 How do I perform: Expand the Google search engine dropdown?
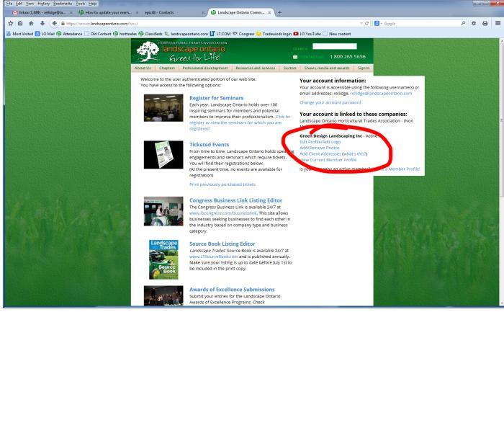click(x=379, y=23)
